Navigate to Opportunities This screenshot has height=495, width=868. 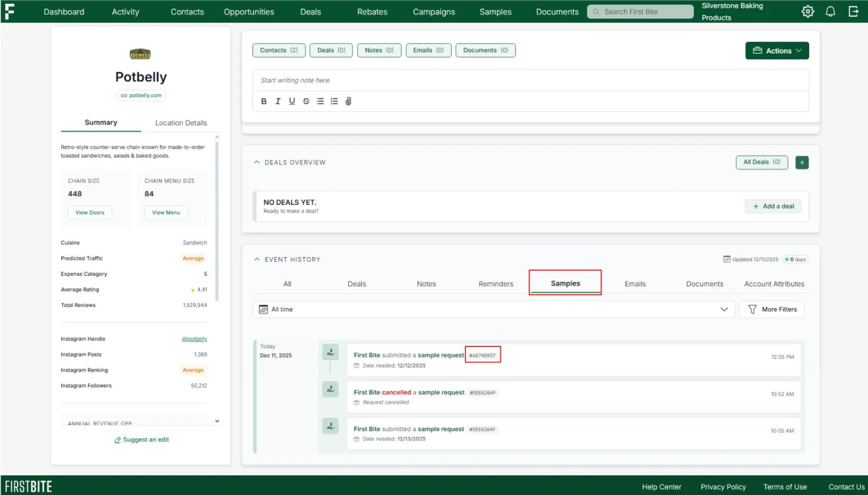249,12
